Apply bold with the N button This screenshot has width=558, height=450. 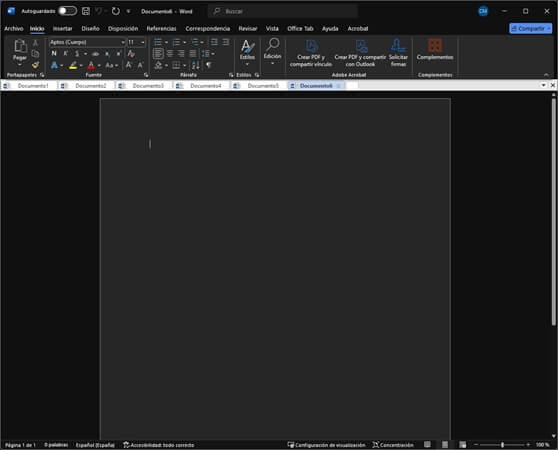54,53
